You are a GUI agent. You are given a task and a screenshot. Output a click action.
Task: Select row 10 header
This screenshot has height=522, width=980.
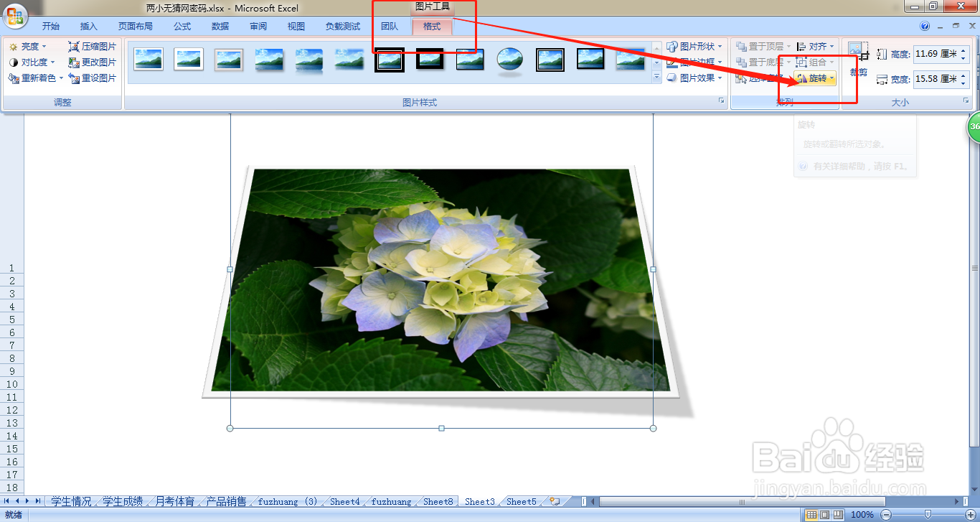tap(11, 384)
